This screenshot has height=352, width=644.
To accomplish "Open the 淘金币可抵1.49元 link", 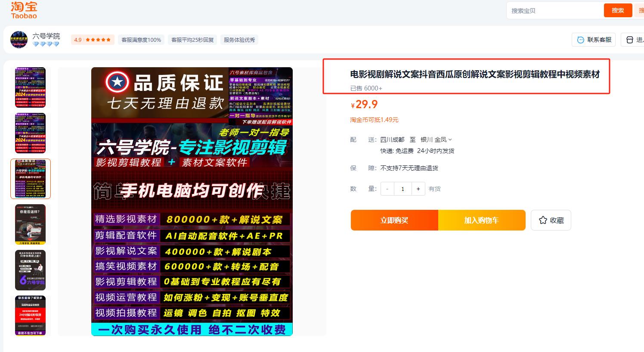I will (x=374, y=120).
